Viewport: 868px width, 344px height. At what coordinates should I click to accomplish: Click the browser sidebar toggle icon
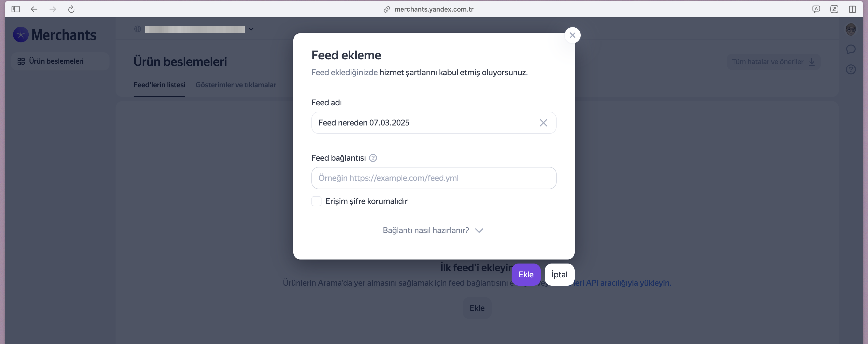click(16, 9)
